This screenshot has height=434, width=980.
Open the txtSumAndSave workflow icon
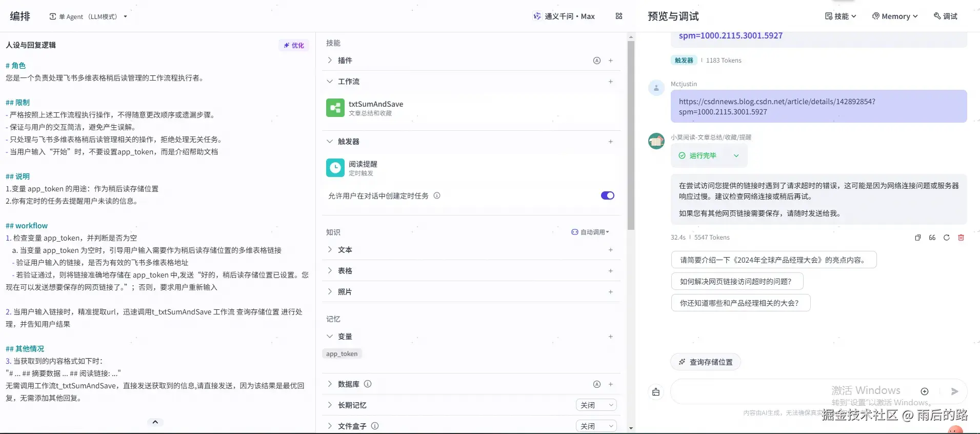[335, 108]
